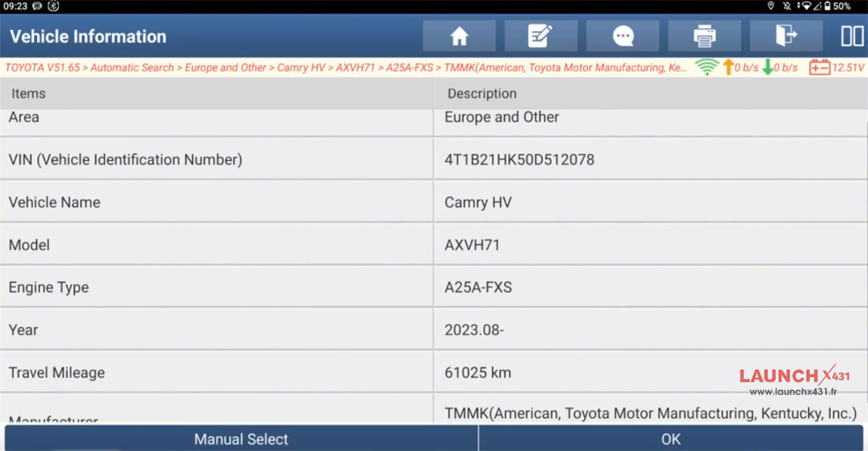This screenshot has height=451, width=868.
Task: Tap the Vehicle Information title
Action: coord(88,36)
